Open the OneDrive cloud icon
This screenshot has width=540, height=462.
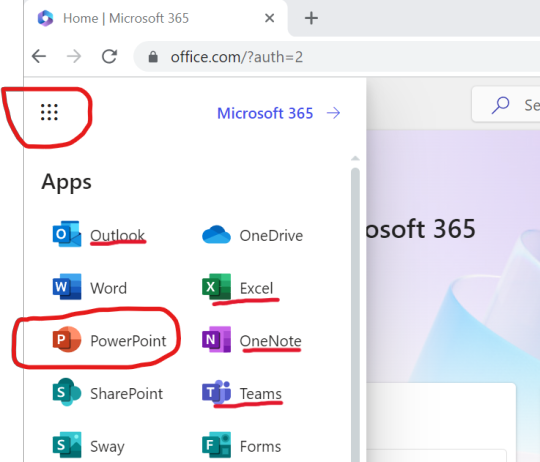tap(216, 234)
